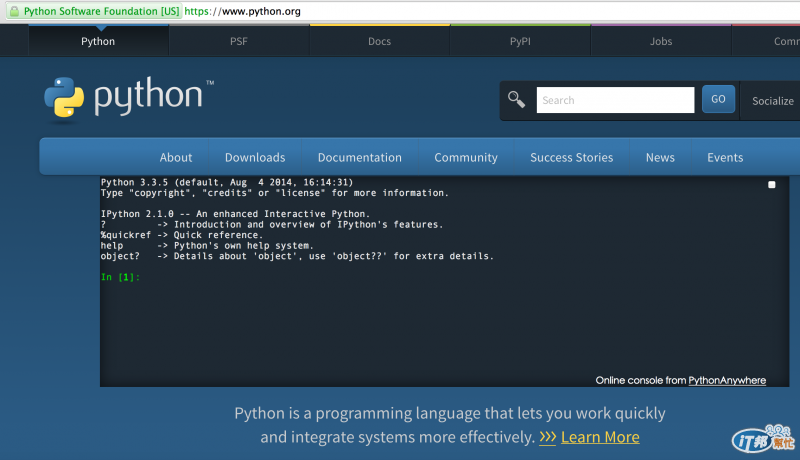The image size is (800, 460).
Task: Click the magnifying glass search icon
Action: tap(516, 99)
